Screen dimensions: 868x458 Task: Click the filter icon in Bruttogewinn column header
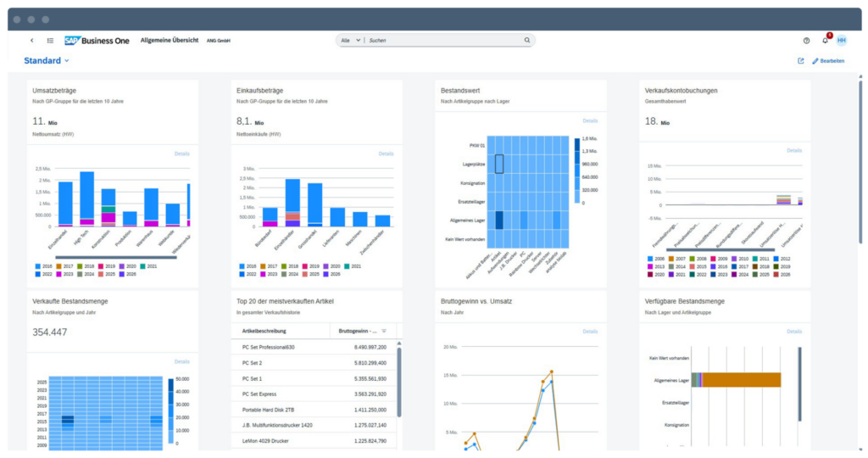click(x=384, y=331)
